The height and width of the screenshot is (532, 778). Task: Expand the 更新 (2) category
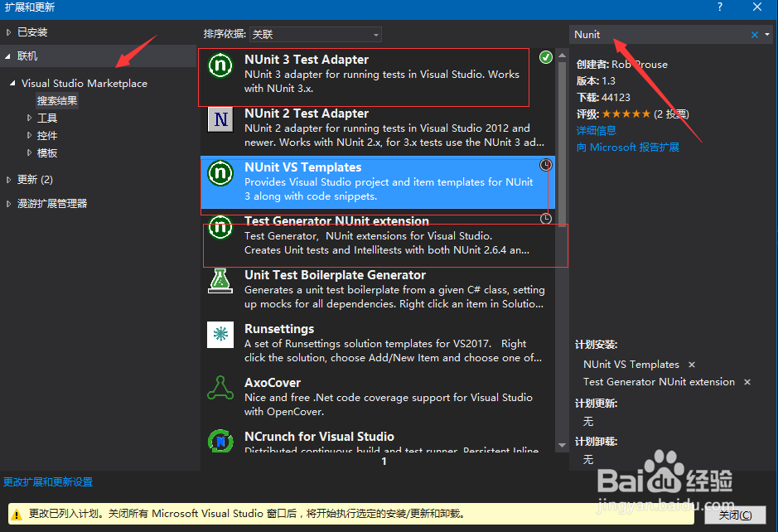pyautogui.click(x=8, y=180)
